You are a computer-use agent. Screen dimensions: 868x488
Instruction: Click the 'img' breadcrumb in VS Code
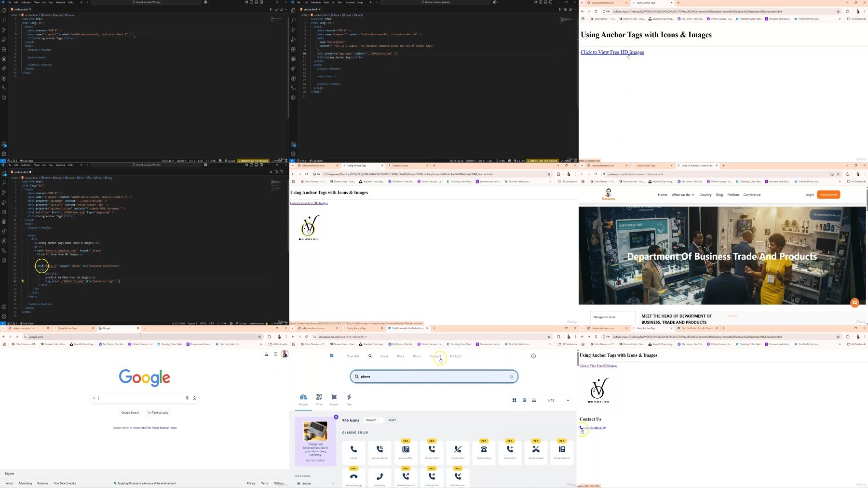pyautogui.click(x=109, y=178)
